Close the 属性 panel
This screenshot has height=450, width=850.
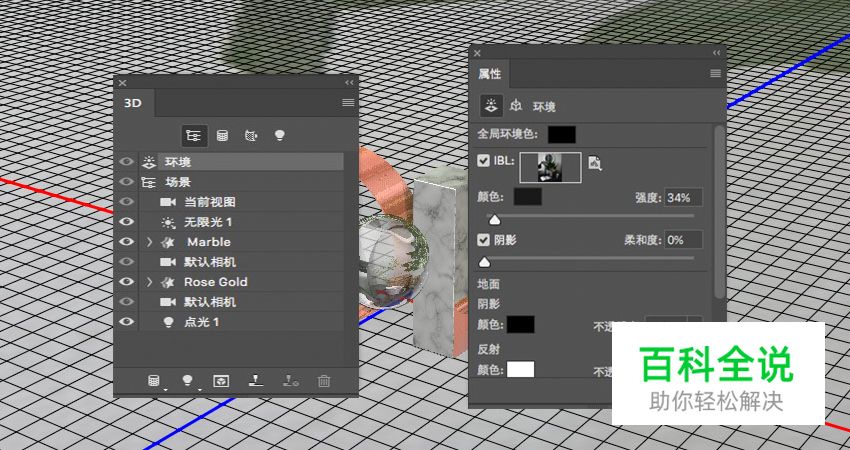coord(477,53)
